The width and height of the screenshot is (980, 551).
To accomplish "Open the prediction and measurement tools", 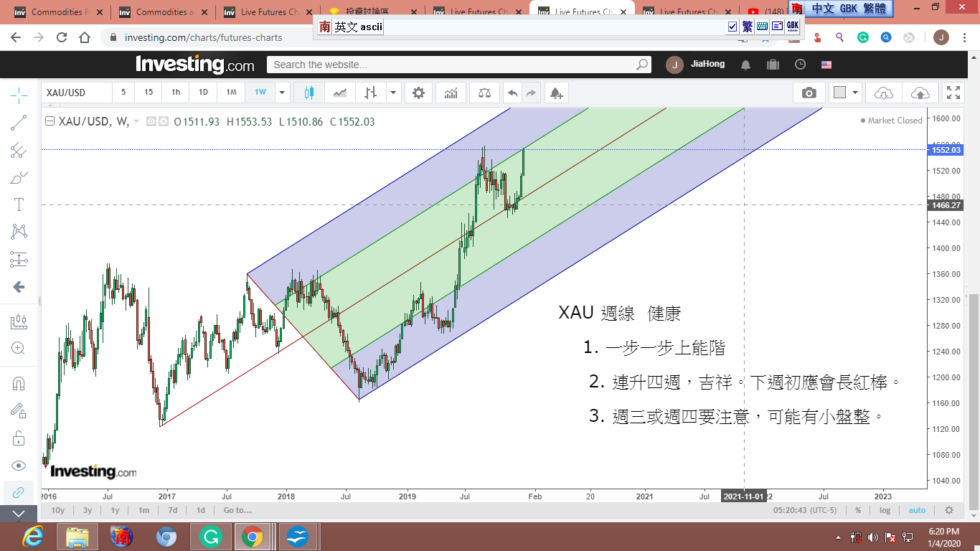I will point(19,259).
